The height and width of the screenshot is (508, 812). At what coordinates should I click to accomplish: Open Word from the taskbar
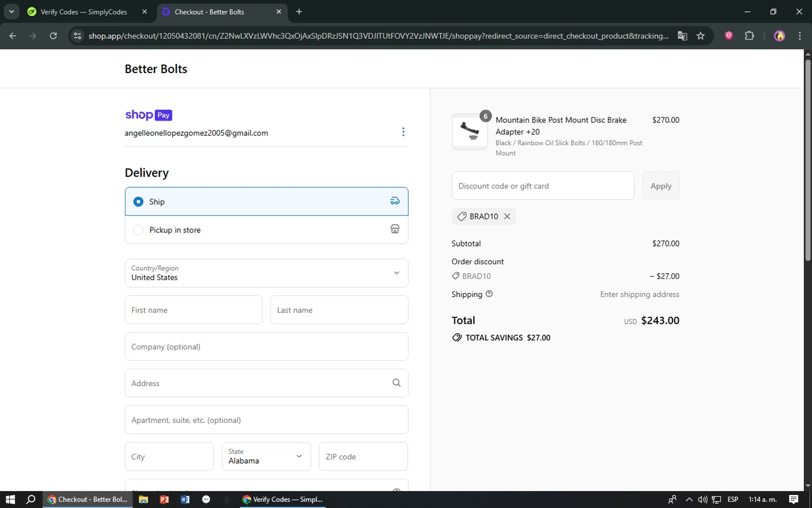[x=185, y=499]
